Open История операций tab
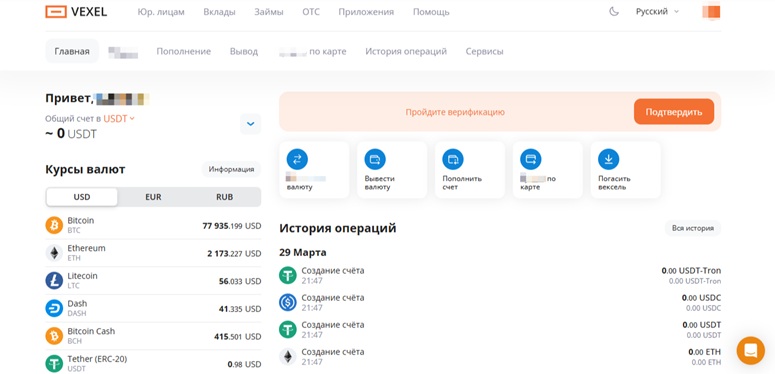The width and height of the screenshot is (775, 374). (x=406, y=51)
